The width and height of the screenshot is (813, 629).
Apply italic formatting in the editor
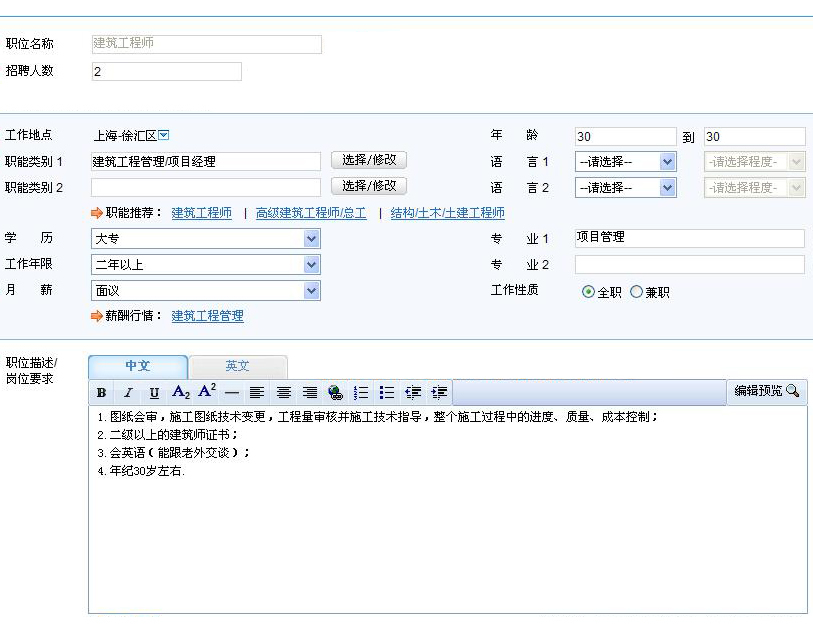pyautogui.click(x=128, y=393)
